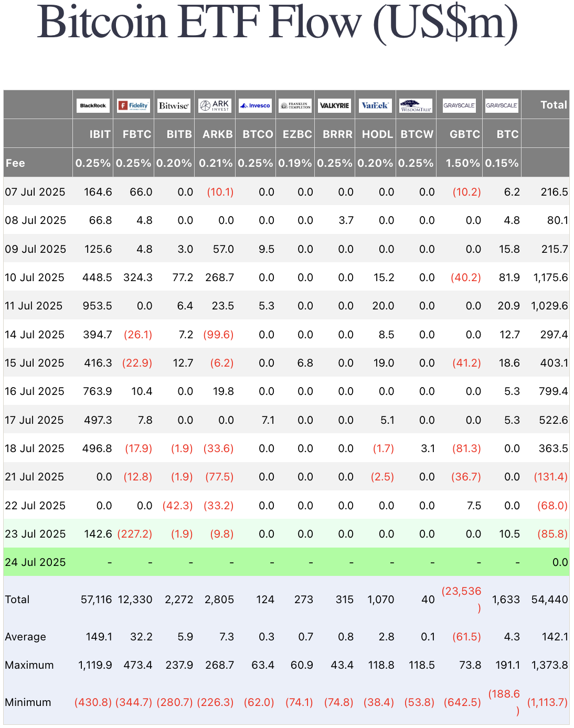Click the BlackRock logo in header

point(93,105)
